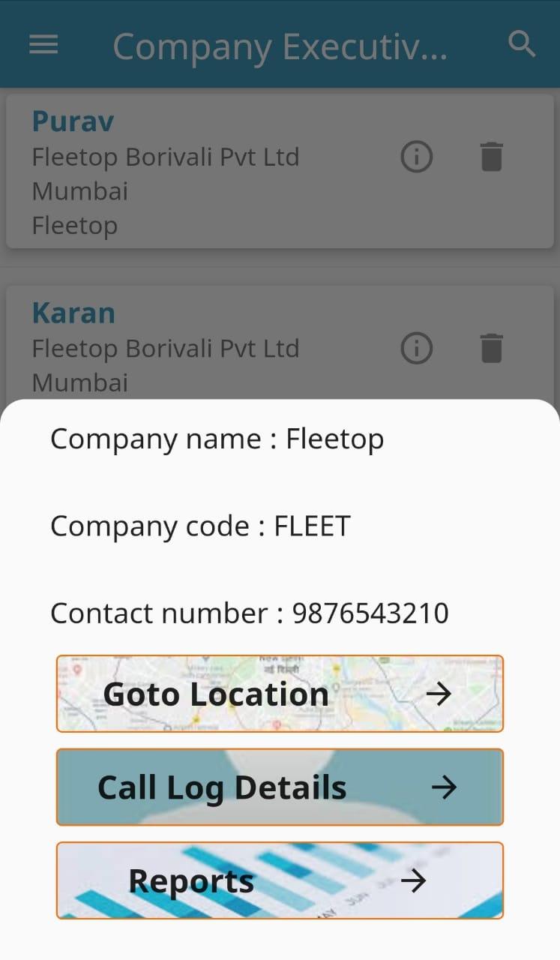Open the hamburger navigation menu

coord(43,45)
